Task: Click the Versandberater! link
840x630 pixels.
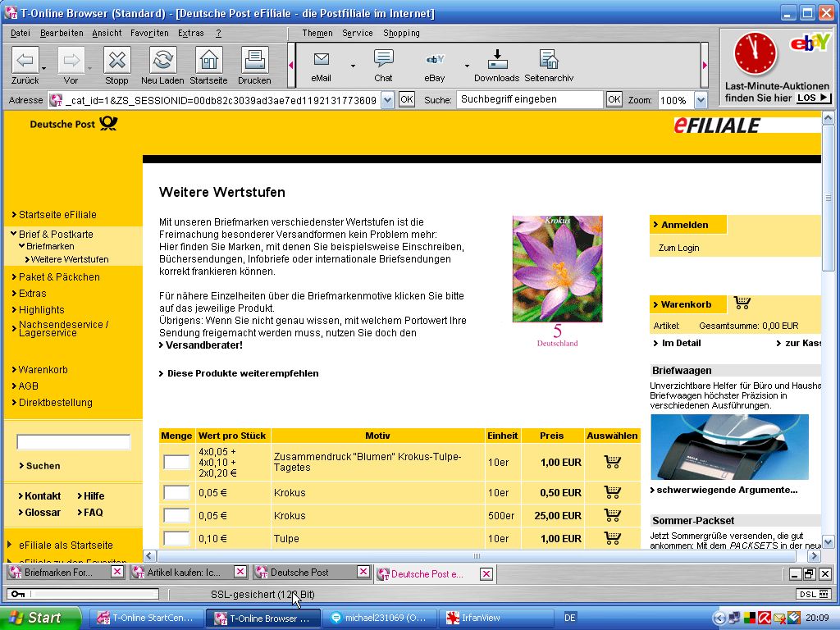Action: (203, 345)
